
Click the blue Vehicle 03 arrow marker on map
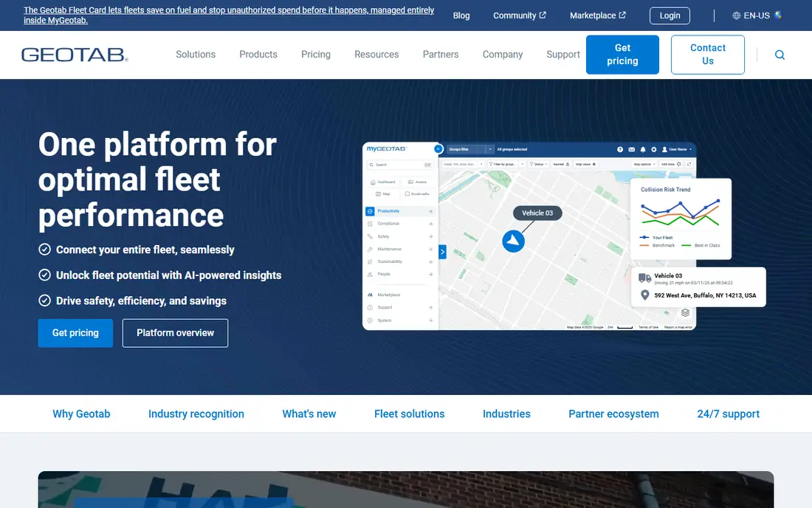tap(513, 241)
